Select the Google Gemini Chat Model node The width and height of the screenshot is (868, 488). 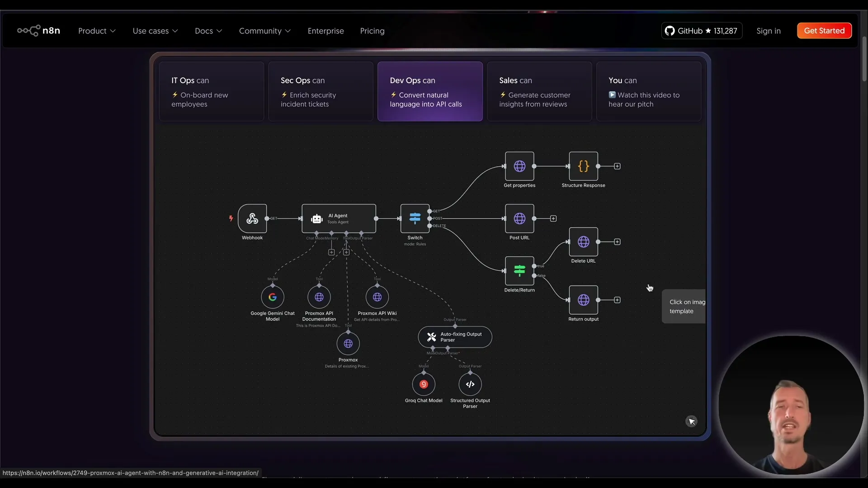pyautogui.click(x=272, y=297)
